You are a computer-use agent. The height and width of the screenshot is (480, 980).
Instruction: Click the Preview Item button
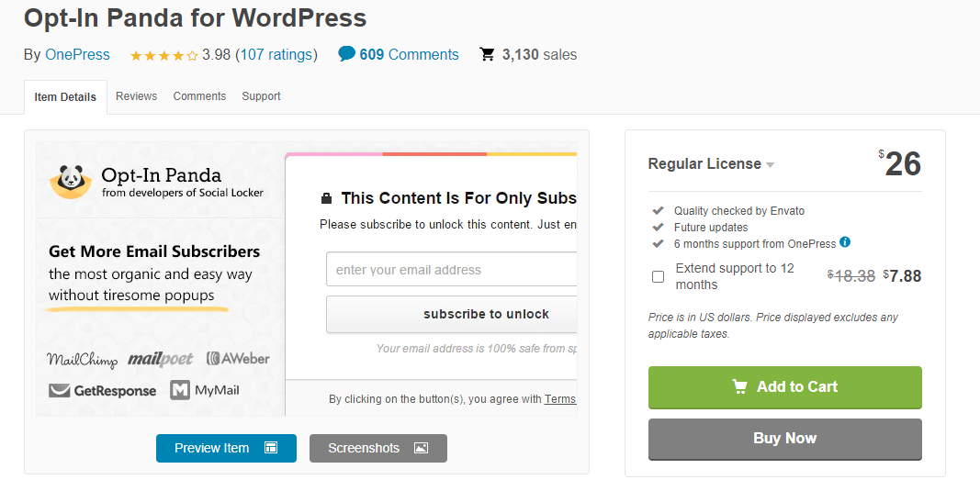click(x=226, y=448)
